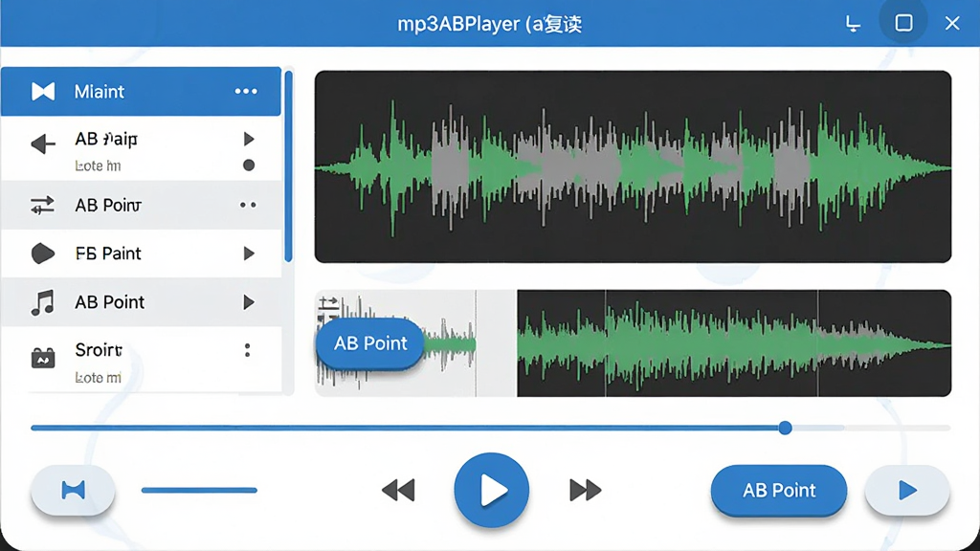Click the AB Point pill on lower waveform
This screenshot has width=980, height=551.
coord(370,343)
